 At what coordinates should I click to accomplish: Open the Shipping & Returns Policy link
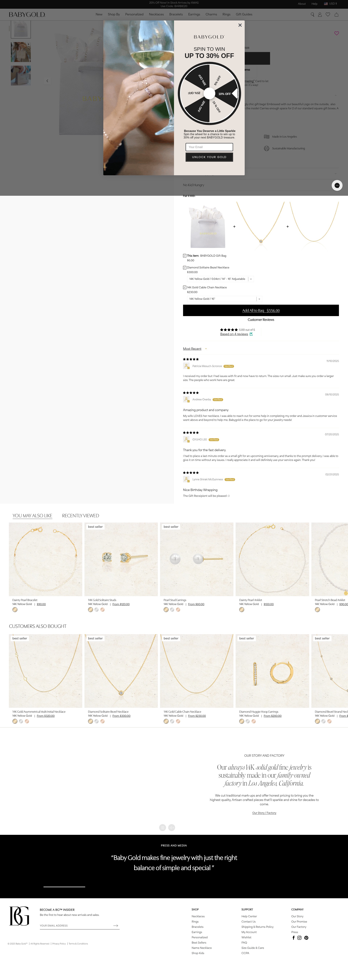[x=258, y=927]
